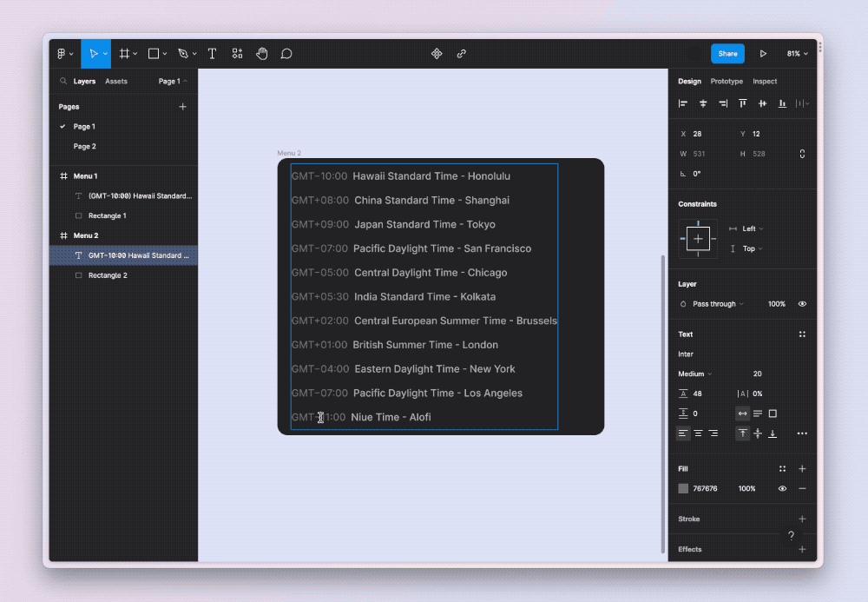Toggle constrain proportions lock icon
This screenshot has width=868, height=602.
(802, 154)
